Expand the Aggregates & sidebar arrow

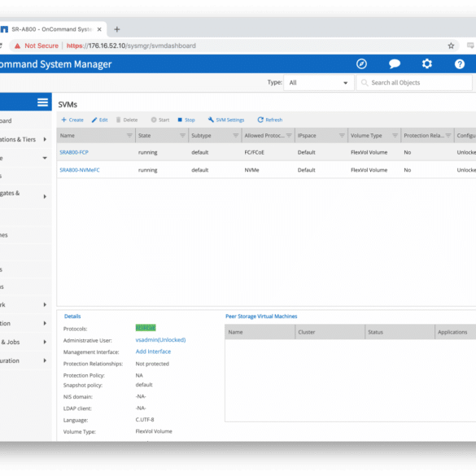pos(45,196)
